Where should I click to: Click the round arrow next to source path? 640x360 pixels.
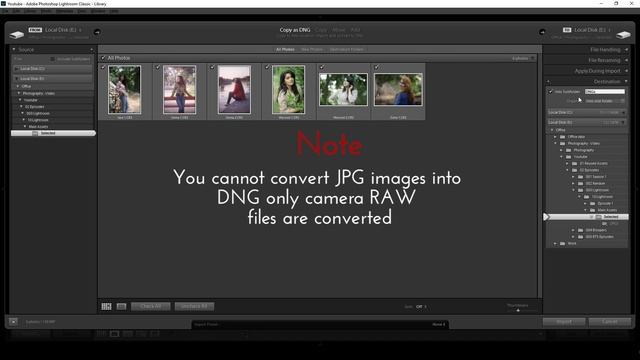click(x=97, y=32)
